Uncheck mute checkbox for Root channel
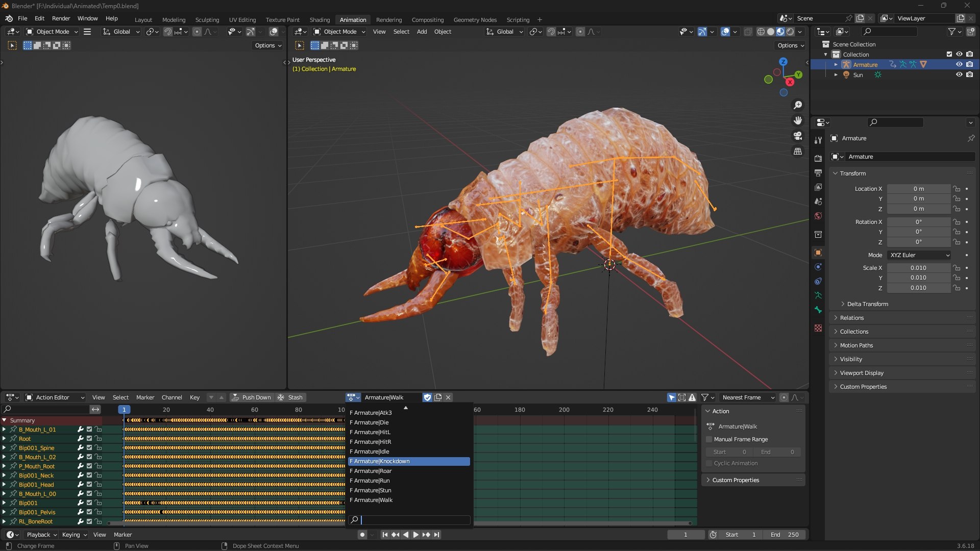This screenshot has width=980, height=551. click(x=89, y=439)
